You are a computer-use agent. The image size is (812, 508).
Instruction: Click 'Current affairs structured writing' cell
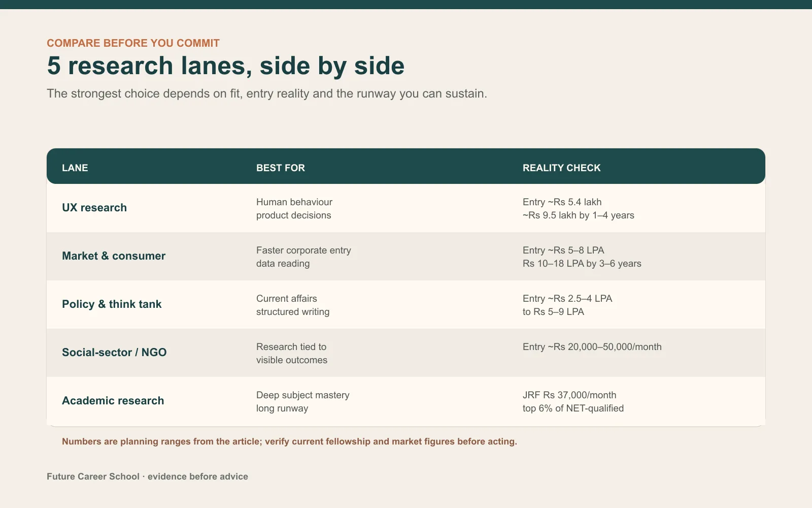tap(293, 305)
